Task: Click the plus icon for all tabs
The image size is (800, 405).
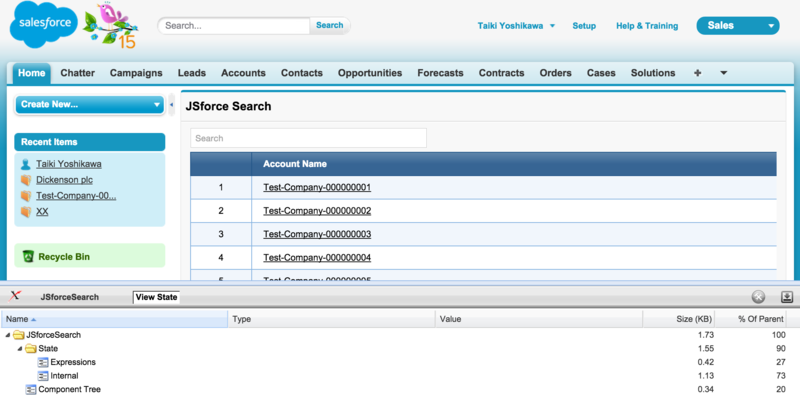Action: click(x=697, y=73)
